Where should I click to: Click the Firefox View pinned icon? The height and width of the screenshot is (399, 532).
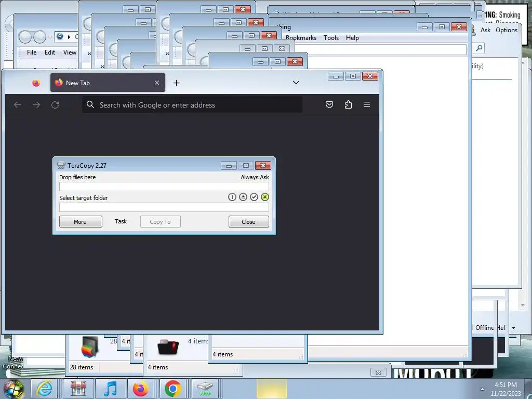pos(36,83)
